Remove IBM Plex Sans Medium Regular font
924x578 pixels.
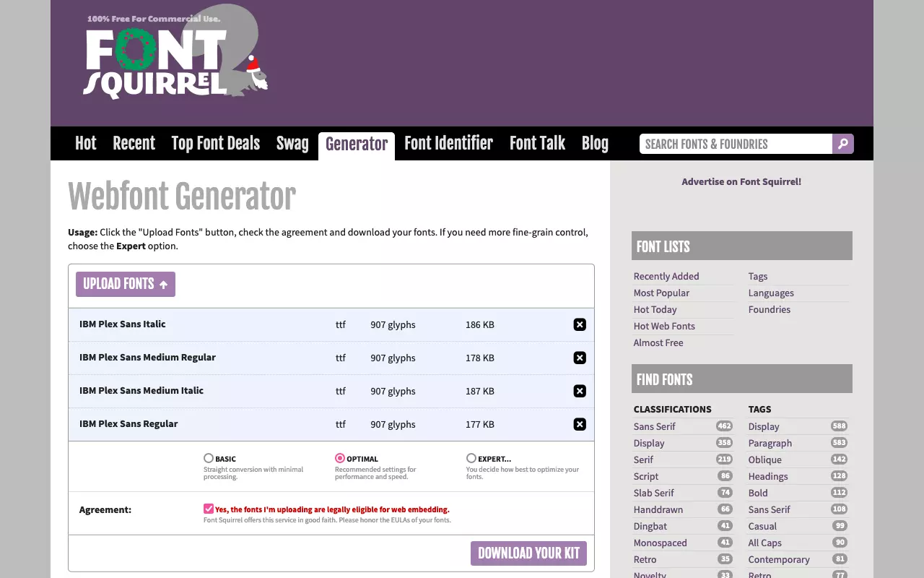580,358
